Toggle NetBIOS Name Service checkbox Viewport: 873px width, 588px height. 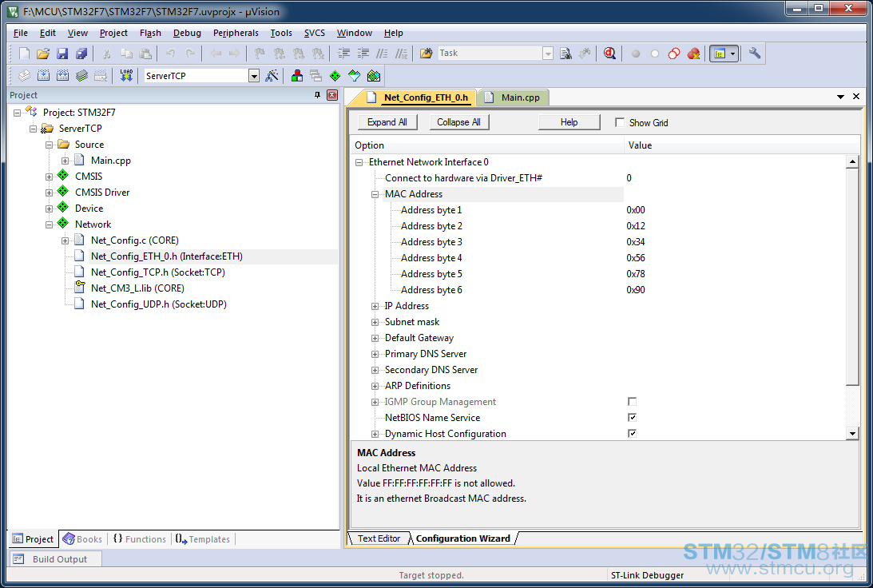click(632, 418)
